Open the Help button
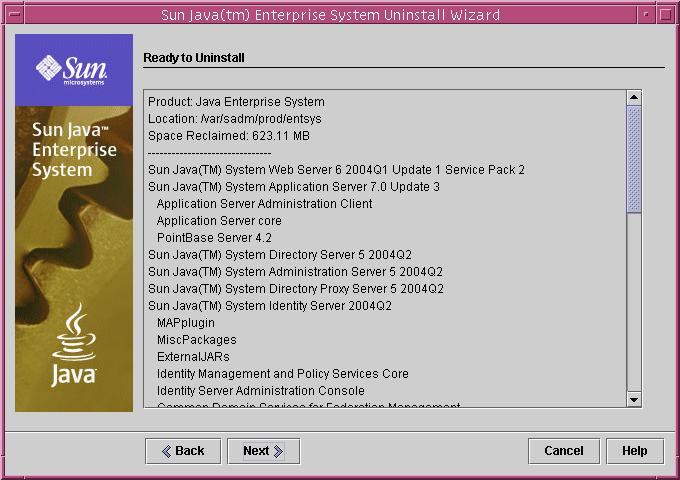Screen dimensions: 680x480 tap(634, 451)
